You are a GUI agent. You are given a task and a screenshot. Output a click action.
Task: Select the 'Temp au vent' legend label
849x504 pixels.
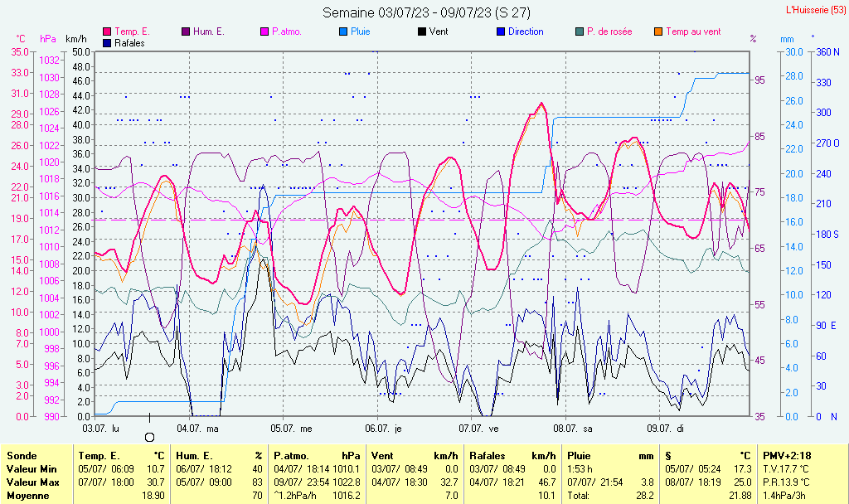click(693, 32)
